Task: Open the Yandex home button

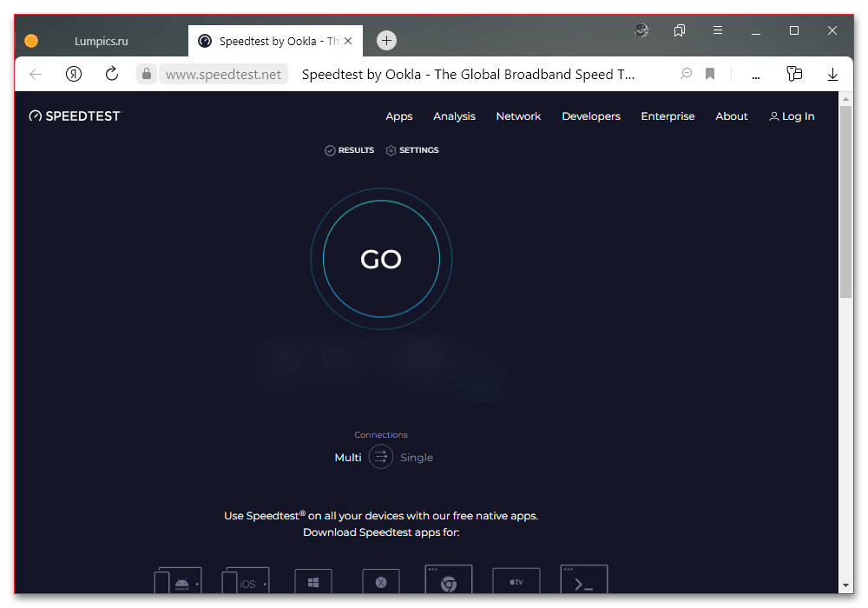Action: click(74, 74)
